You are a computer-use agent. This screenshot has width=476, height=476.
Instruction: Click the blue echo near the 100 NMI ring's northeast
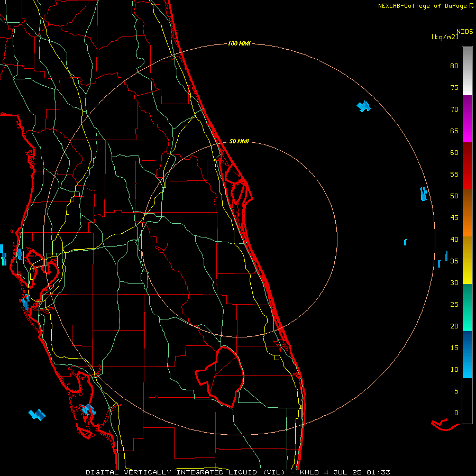364,106
